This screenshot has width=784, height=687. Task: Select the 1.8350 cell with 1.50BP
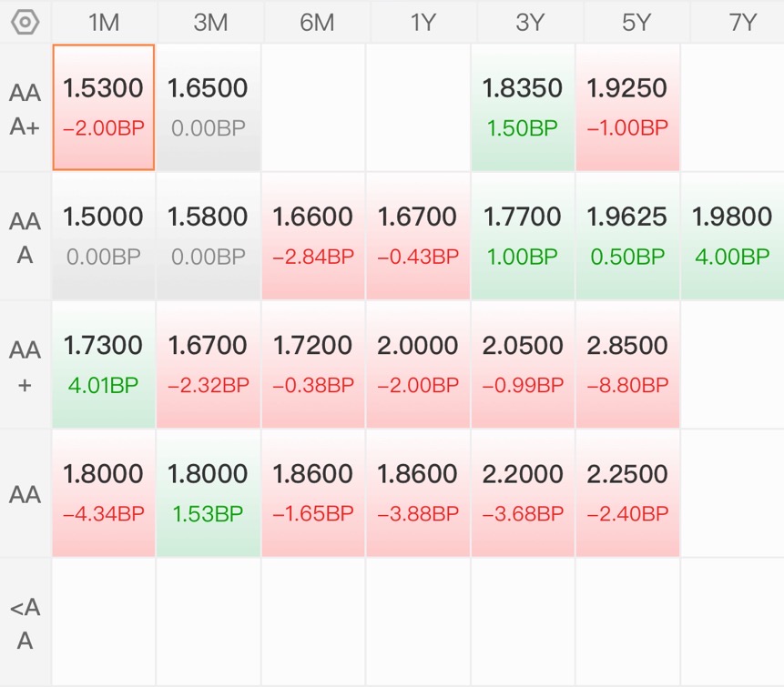point(523,107)
